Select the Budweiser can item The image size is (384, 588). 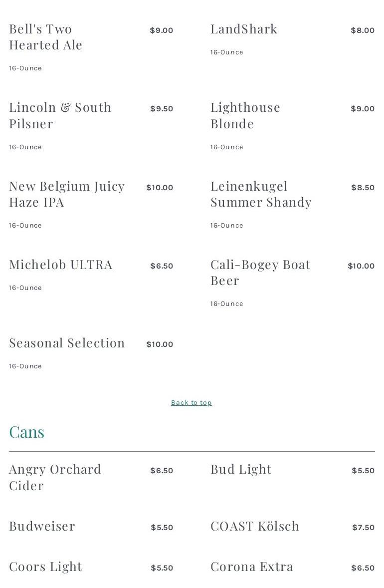tap(42, 526)
